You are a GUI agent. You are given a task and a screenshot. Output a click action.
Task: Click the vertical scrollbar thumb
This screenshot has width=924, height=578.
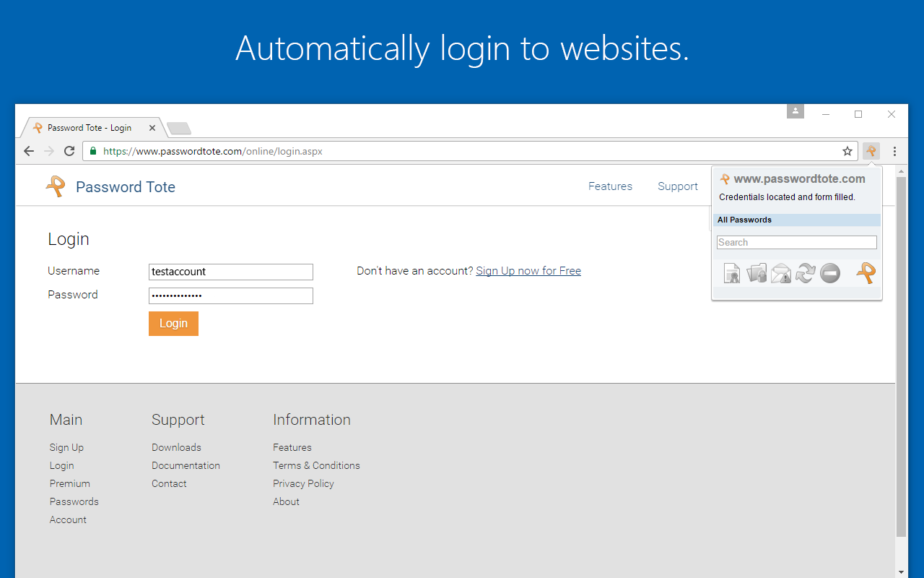(x=901, y=357)
